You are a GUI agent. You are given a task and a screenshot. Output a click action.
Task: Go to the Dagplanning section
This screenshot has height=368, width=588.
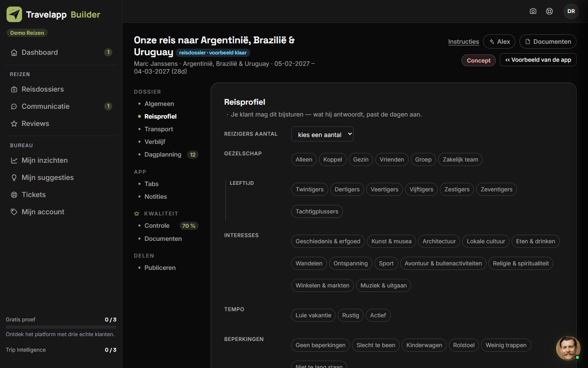[x=163, y=155]
